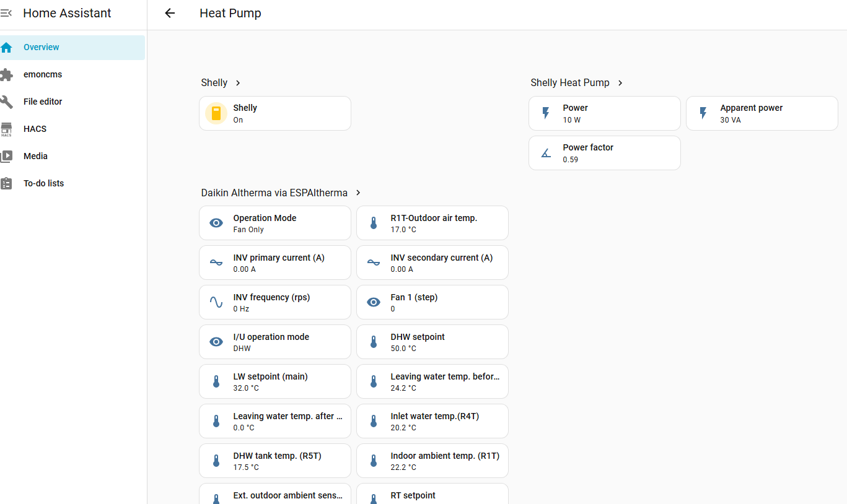
Task: Click the Apparent power bolt icon
Action: click(x=703, y=113)
